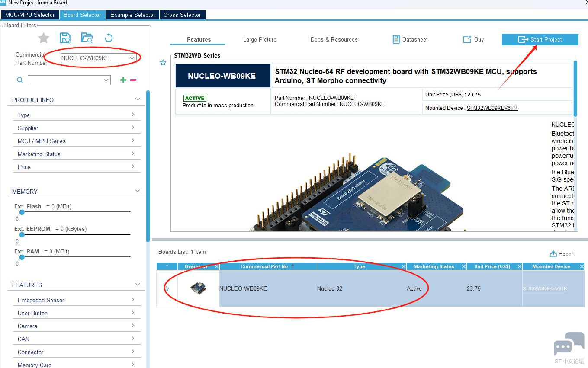
Task: Export the boards list
Action: click(562, 254)
